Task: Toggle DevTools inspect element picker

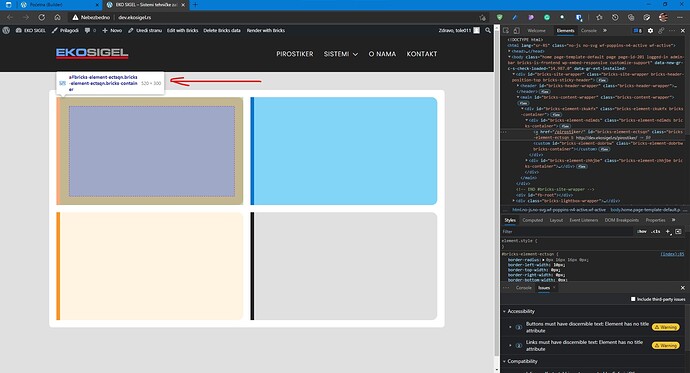Action: click(506, 30)
